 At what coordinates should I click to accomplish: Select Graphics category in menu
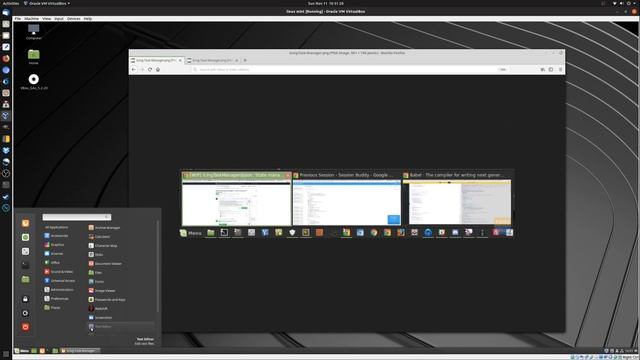(54, 245)
